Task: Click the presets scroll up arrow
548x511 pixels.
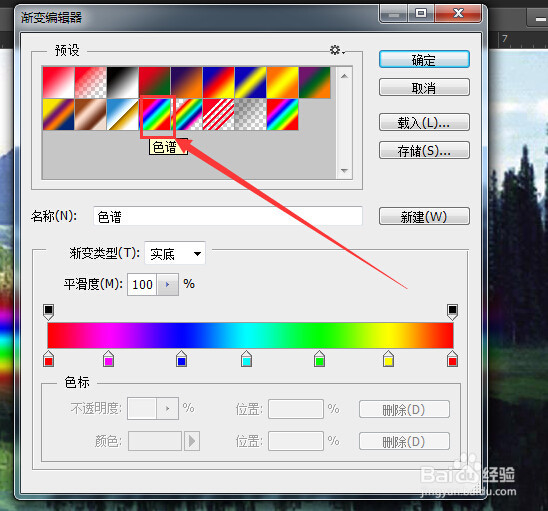Action: 344,76
